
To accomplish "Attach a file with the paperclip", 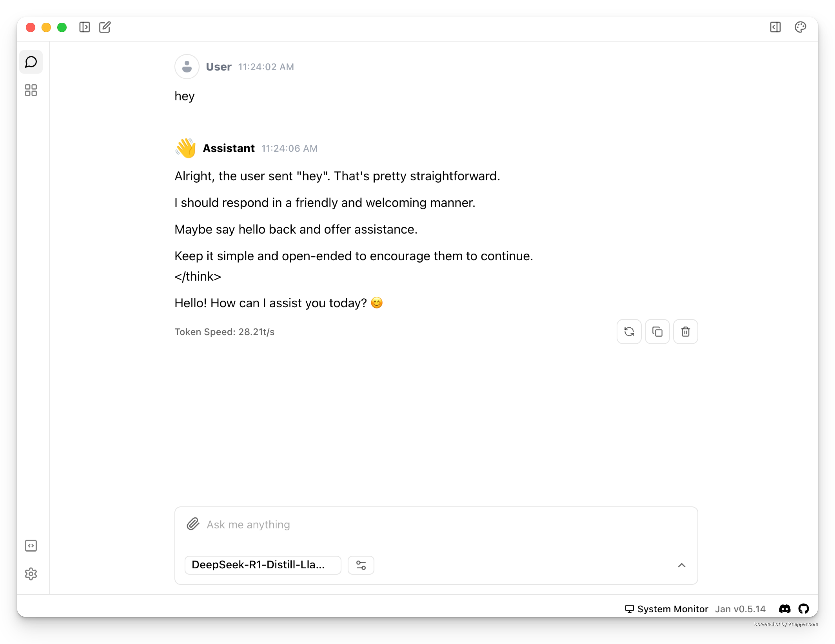I will (193, 524).
